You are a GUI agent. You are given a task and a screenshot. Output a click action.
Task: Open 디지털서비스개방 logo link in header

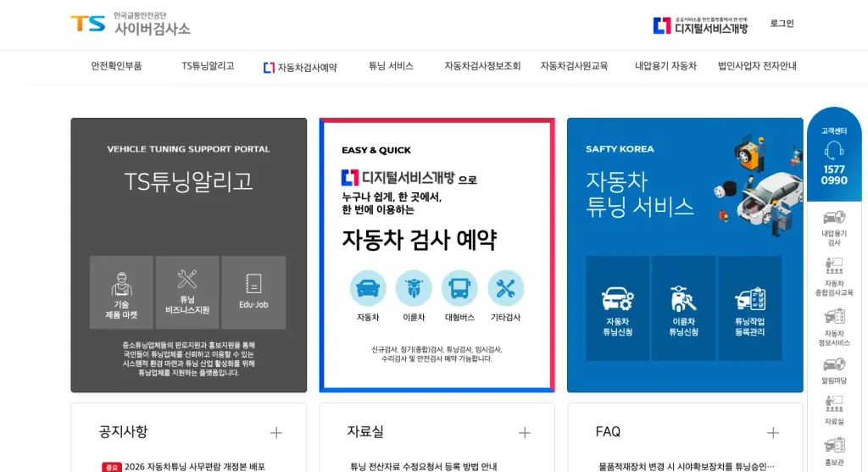pos(700,25)
